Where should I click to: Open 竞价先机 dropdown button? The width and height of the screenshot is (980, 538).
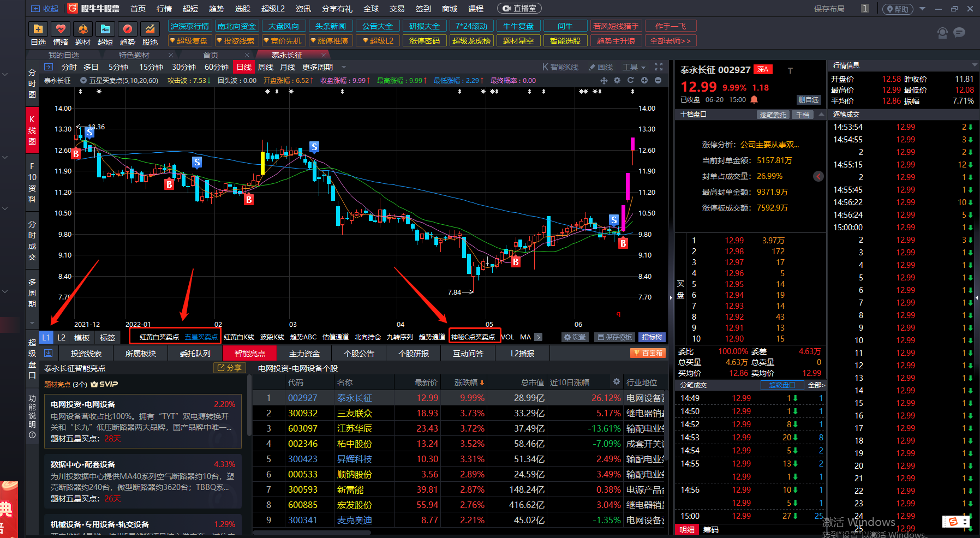(283, 41)
